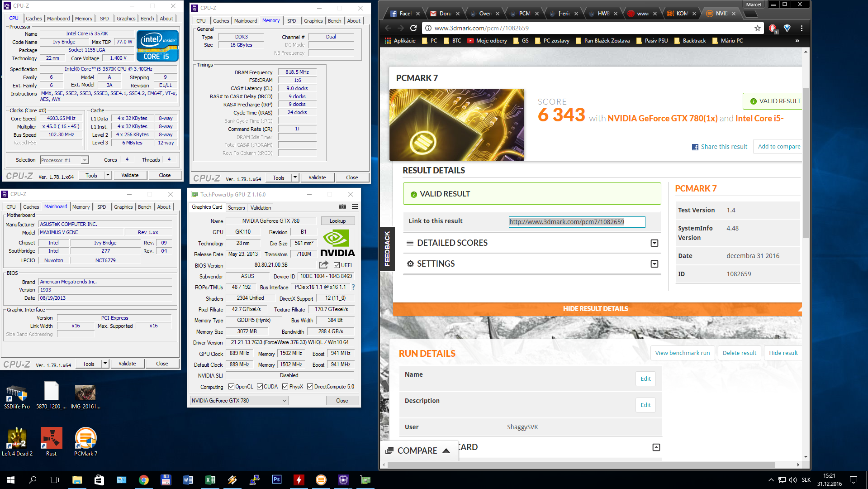Viewport: 868px width, 489px height.
Task: Open Tools dropdown arrow in CPU-Z CPU window
Action: (108, 175)
